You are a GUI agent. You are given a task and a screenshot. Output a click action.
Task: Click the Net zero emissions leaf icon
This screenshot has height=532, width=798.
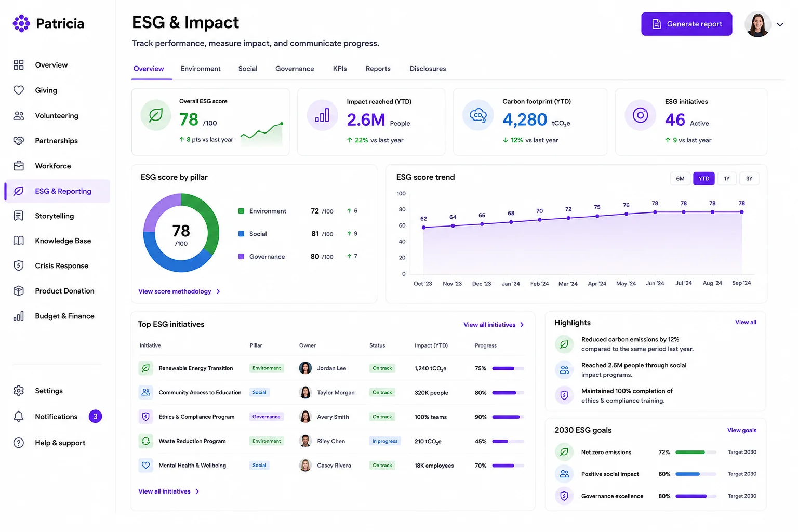click(x=564, y=452)
